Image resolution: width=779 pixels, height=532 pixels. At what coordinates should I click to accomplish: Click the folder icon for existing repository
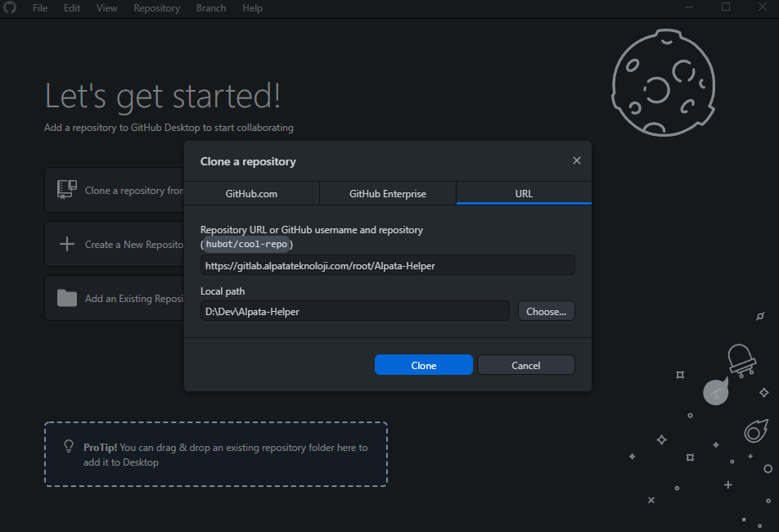(67, 298)
